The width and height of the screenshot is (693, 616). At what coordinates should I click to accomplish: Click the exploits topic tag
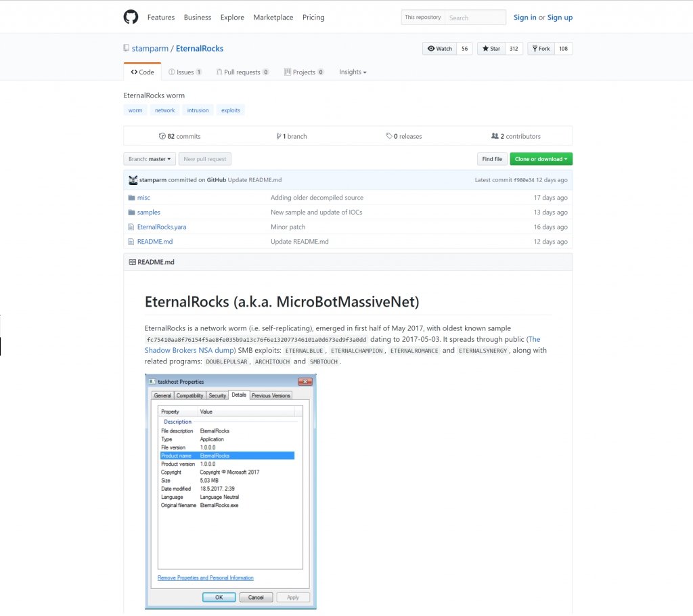[x=230, y=110]
